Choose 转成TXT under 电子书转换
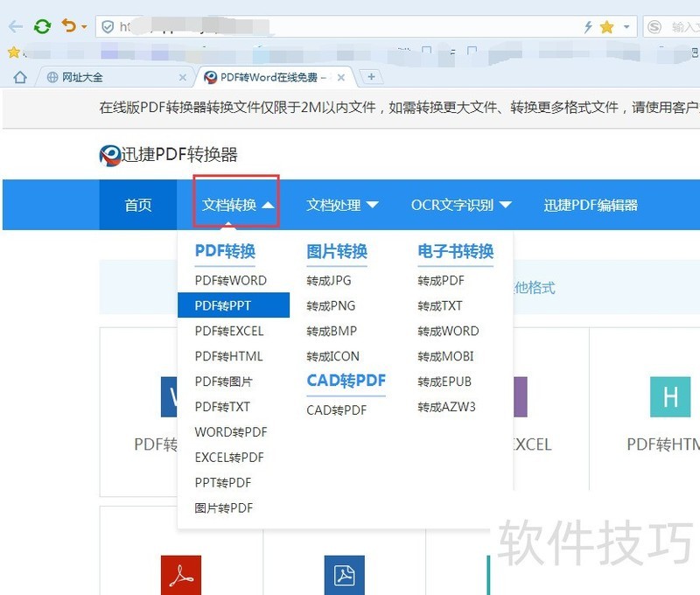The image size is (700, 595). coord(440,305)
